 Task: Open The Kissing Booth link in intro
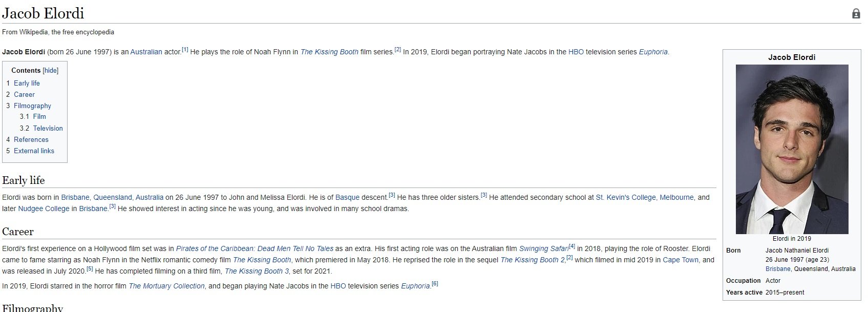(x=329, y=52)
